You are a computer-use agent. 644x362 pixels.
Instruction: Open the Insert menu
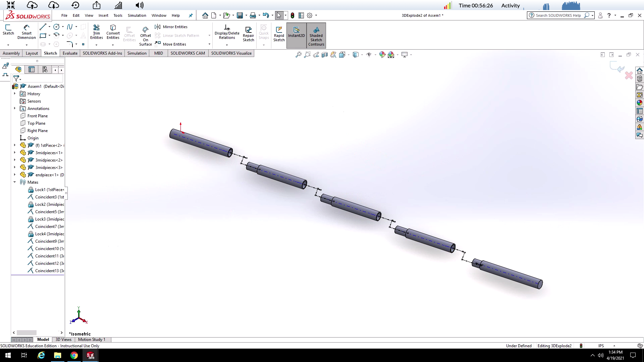pyautogui.click(x=103, y=15)
